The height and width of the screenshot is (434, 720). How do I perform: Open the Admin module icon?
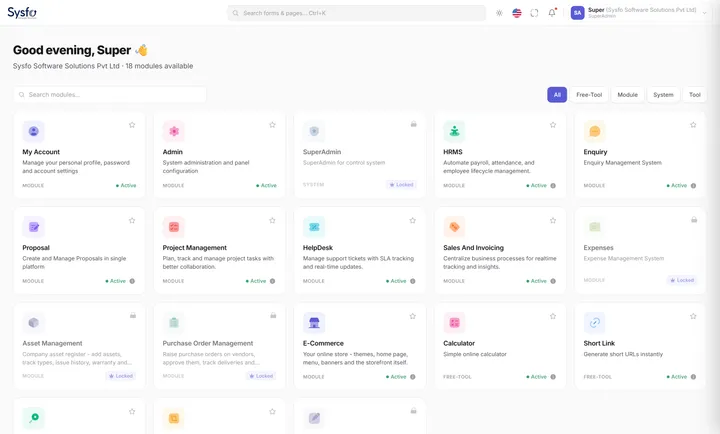pos(174,131)
